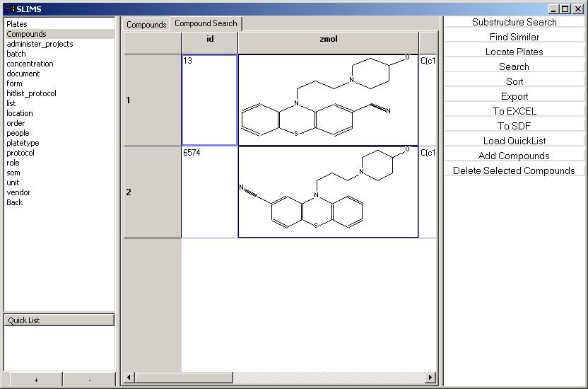Click Back in the left navigation list
The height and width of the screenshot is (389, 588).
(15, 202)
